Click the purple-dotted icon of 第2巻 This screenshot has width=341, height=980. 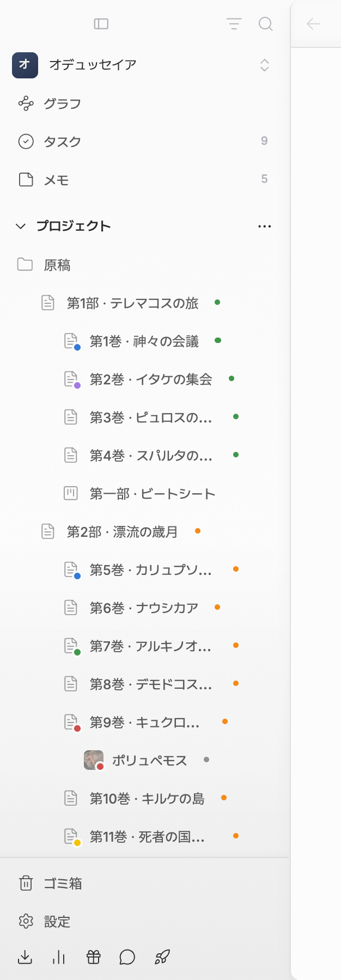tap(71, 379)
